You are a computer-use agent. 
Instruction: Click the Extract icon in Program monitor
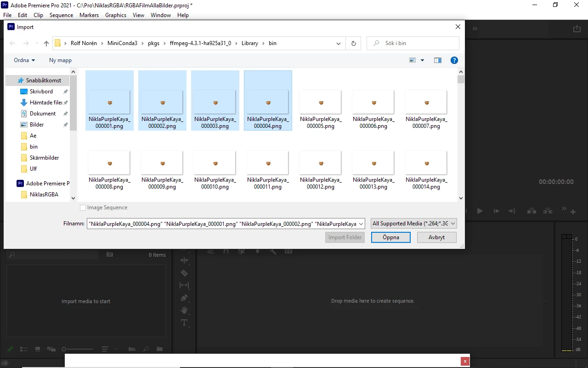pyautogui.click(x=548, y=211)
